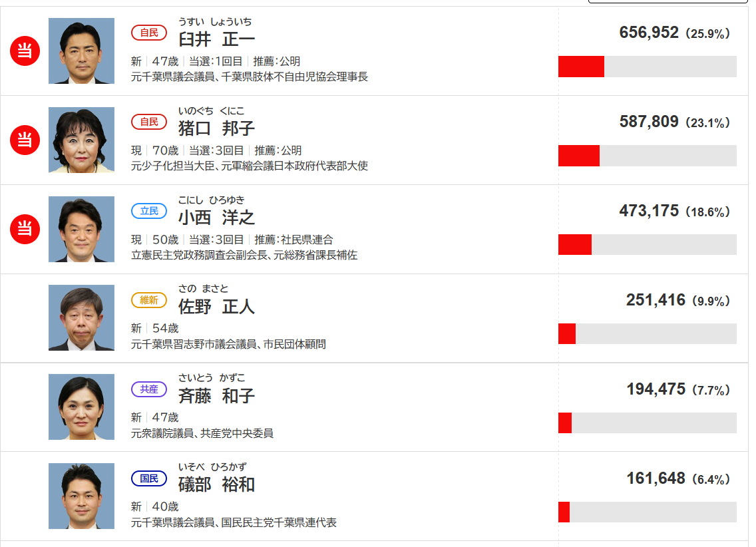756x547 pixels.
Task: Click the vote bar for 656,952 votes
Action: [x=647, y=67]
